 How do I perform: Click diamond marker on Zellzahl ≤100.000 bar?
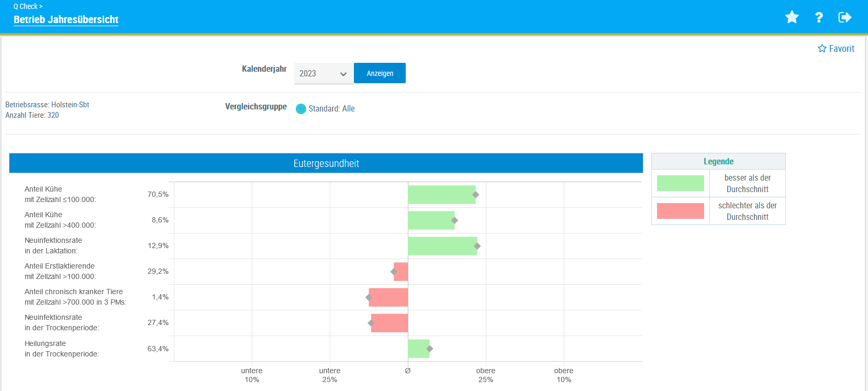[x=475, y=195]
